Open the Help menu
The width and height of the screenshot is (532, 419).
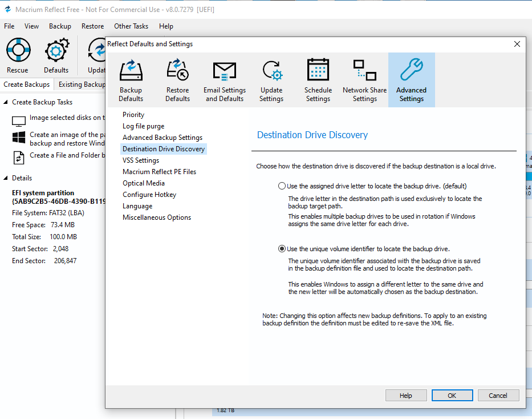tap(166, 26)
